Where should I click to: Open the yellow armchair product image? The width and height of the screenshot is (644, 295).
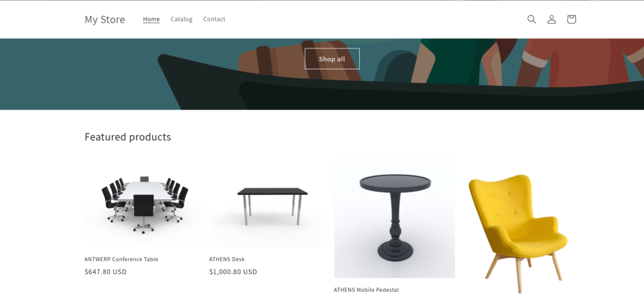[518, 232]
